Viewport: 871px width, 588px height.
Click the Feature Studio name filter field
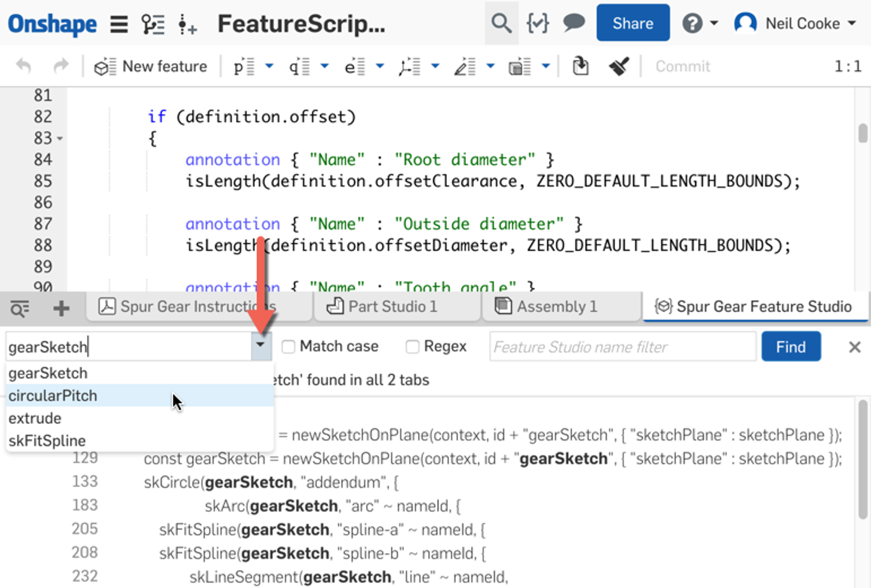pyautogui.click(x=622, y=346)
